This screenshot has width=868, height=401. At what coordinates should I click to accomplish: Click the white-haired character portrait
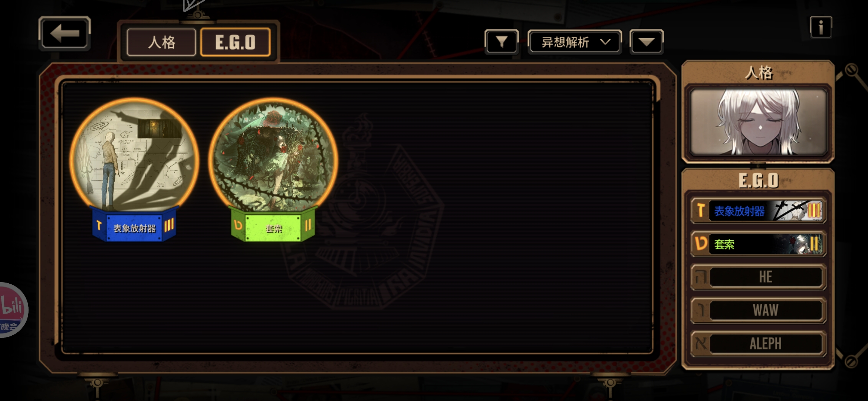758,122
